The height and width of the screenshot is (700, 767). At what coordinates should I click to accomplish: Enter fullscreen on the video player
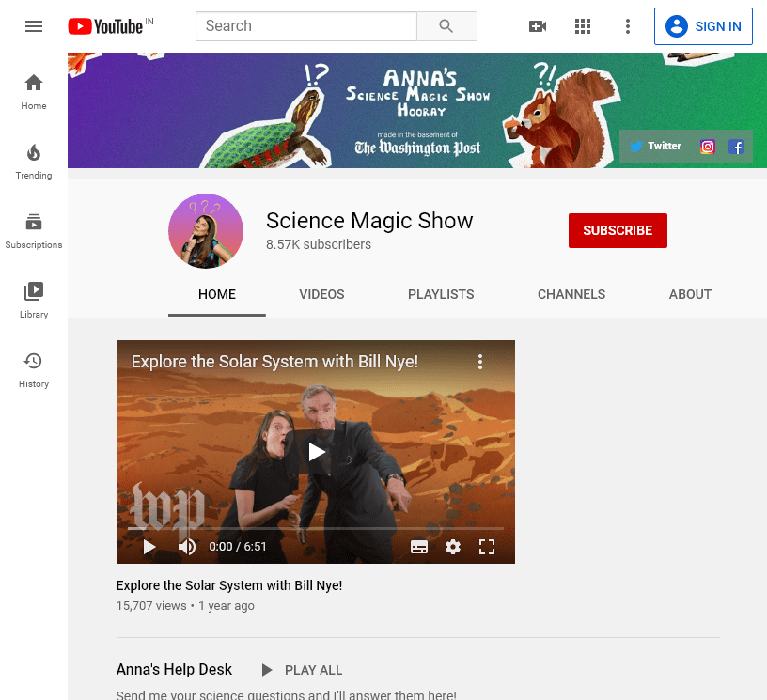tap(486, 547)
